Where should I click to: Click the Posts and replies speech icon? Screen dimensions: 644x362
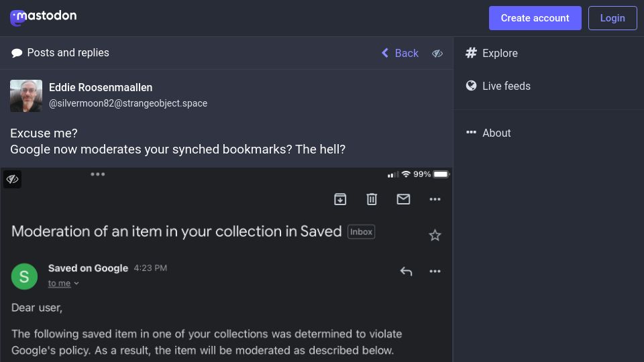coord(16,53)
